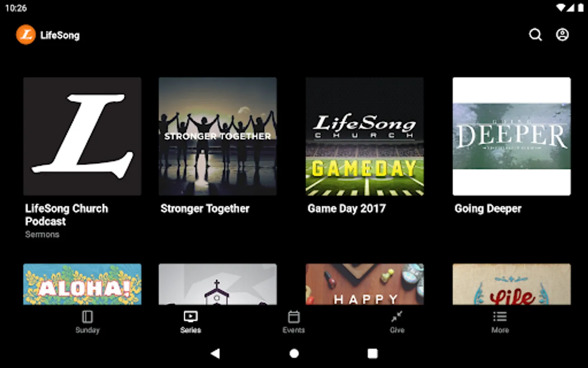Open the Events tab
Viewport: 588px width, 368px height.
tap(294, 322)
